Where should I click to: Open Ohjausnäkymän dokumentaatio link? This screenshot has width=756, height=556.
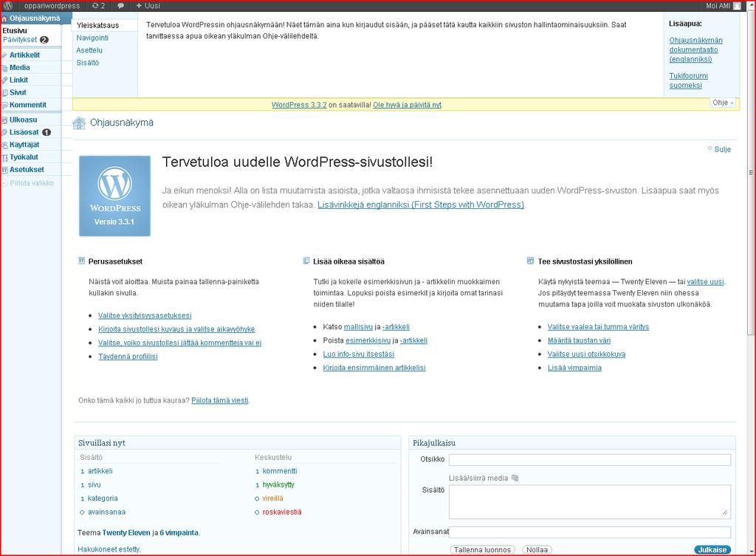695,49
